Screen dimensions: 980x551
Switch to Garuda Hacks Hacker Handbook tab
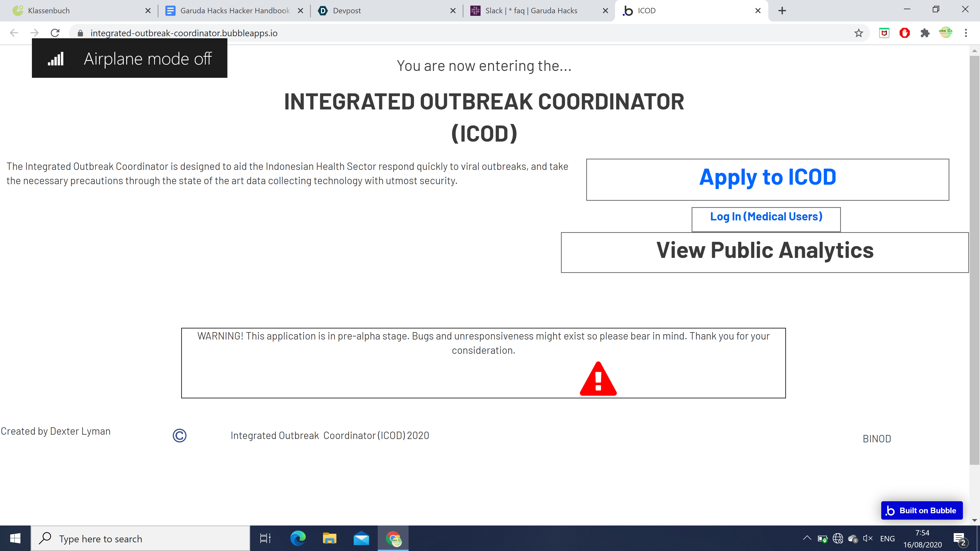(x=235, y=11)
